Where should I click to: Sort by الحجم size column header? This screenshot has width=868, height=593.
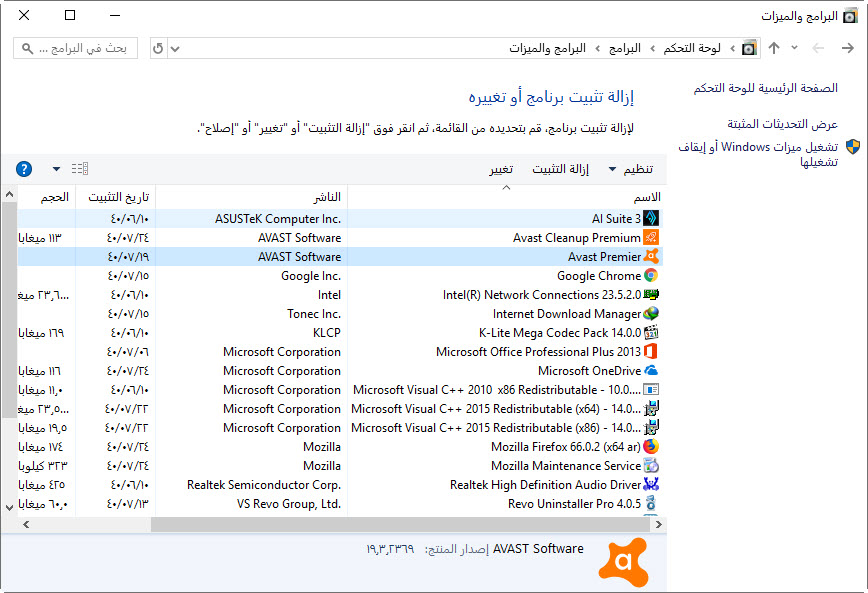point(46,197)
